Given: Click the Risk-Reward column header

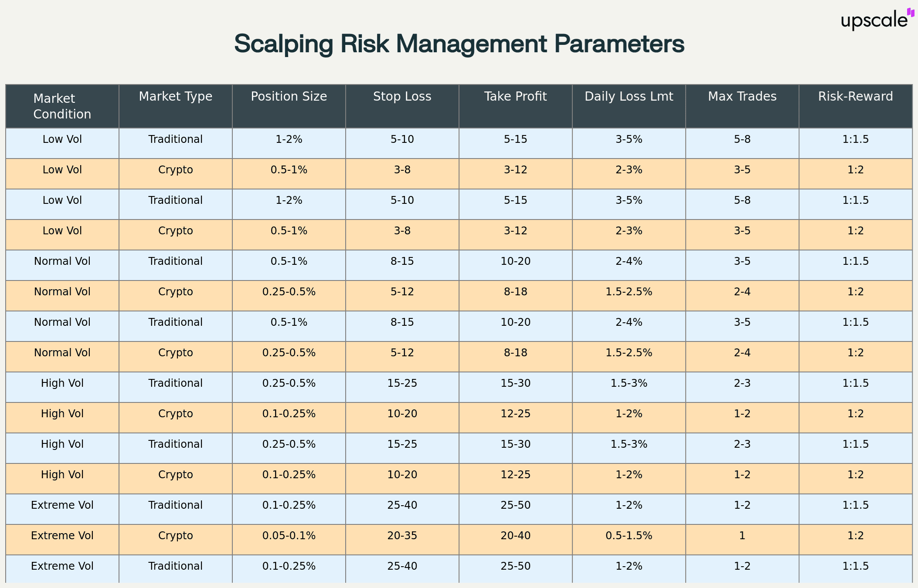Looking at the screenshot, I should [x=856, y=97].
